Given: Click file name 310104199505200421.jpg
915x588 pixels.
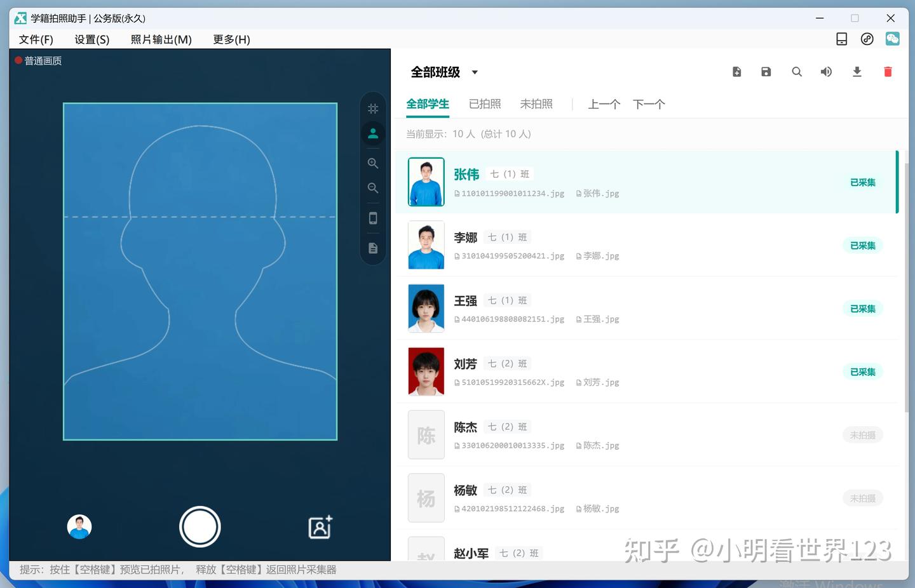Looking at the screenshot, I should pos(513,257).
